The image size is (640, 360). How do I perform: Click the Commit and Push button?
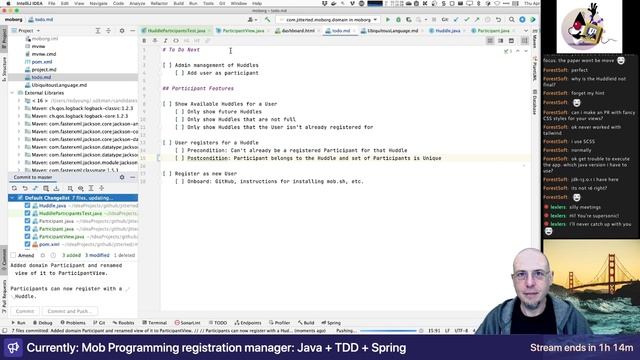click(x=69, y=311)
